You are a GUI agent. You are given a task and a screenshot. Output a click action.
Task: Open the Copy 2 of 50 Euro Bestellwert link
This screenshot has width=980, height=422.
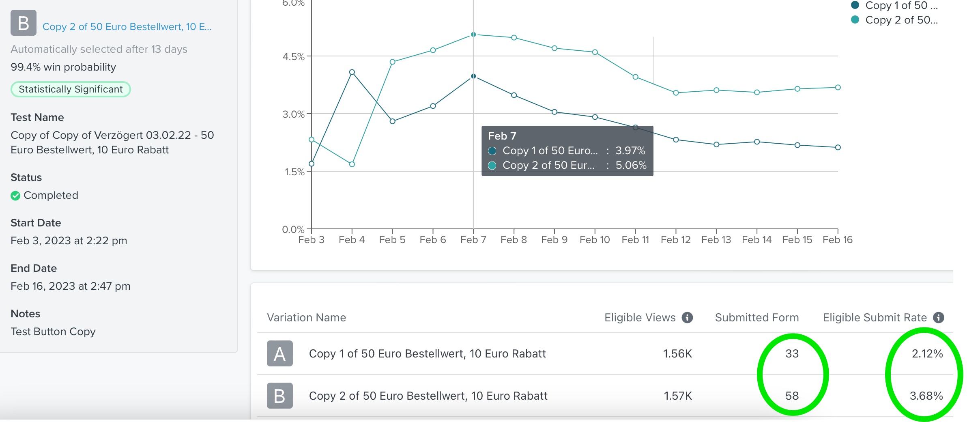point(127,27)
